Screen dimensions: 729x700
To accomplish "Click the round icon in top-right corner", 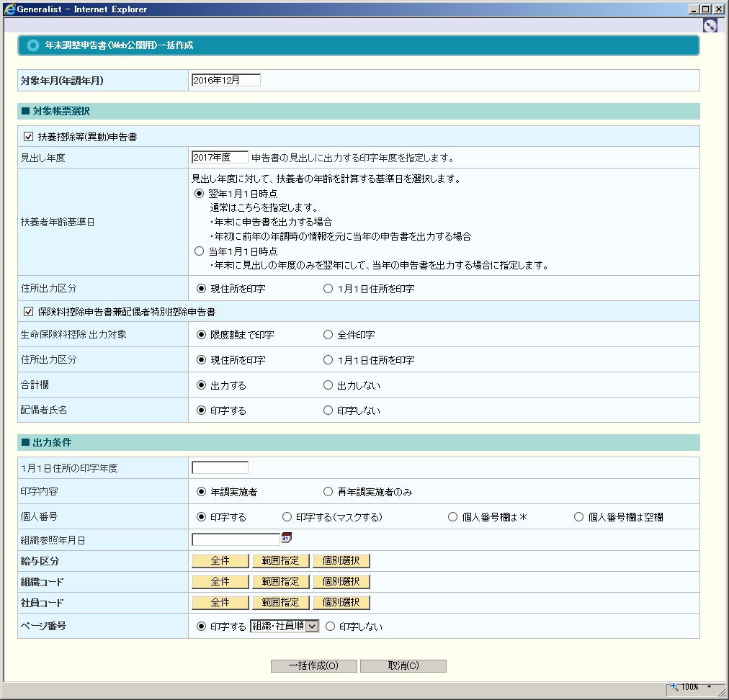I will click(710, 25).
